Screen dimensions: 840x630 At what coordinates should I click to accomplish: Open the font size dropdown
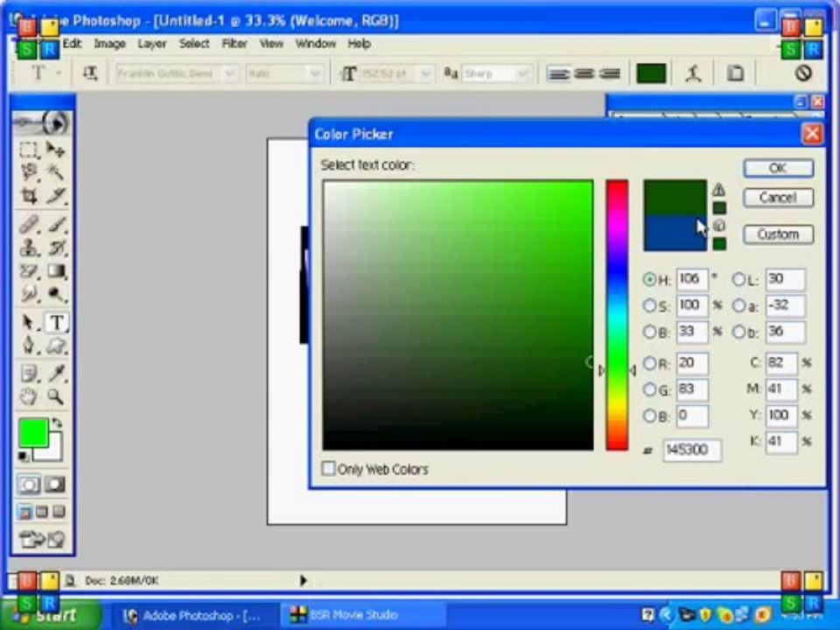[426, 73]
